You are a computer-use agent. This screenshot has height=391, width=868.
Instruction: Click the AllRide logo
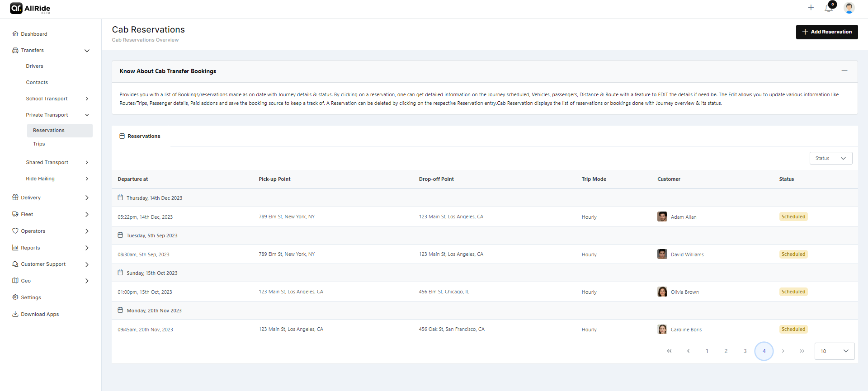click(x=30, y=9)
